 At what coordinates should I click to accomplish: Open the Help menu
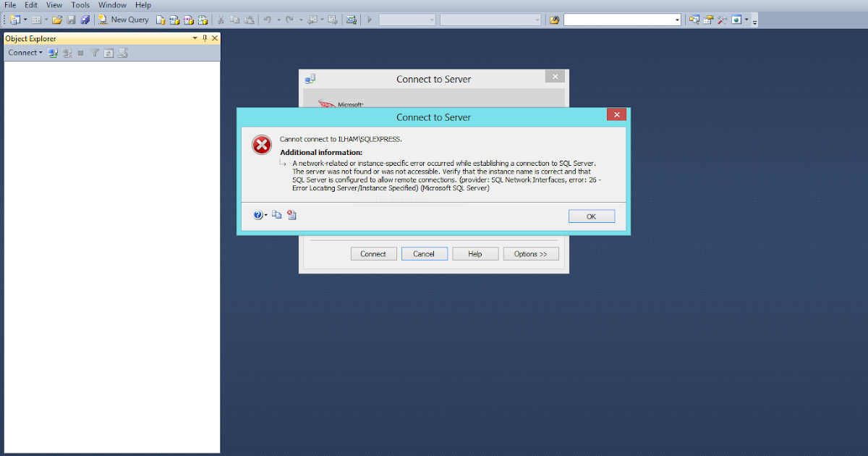[x=143, y=5]
